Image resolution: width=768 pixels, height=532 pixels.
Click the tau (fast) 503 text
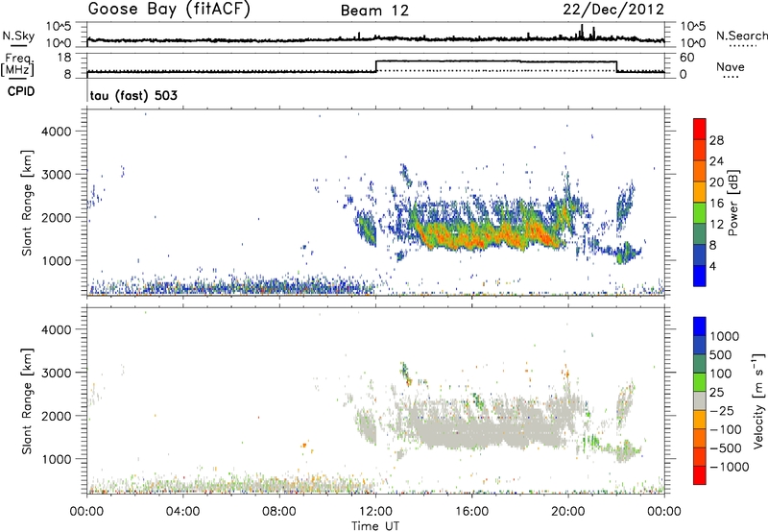133,95
